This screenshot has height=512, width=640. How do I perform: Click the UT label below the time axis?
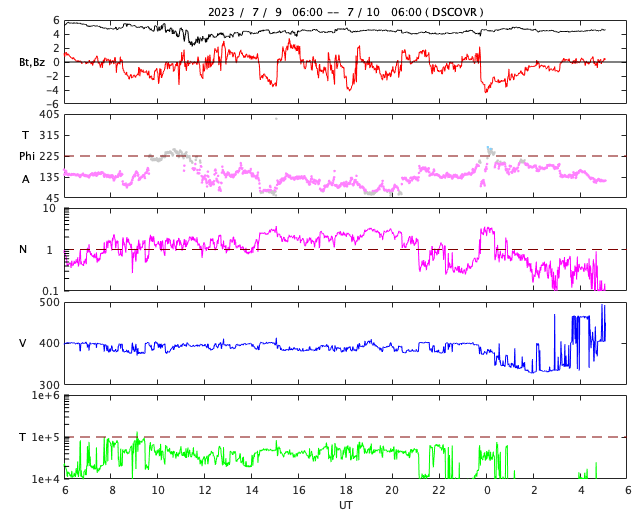(x=345, y=505)
